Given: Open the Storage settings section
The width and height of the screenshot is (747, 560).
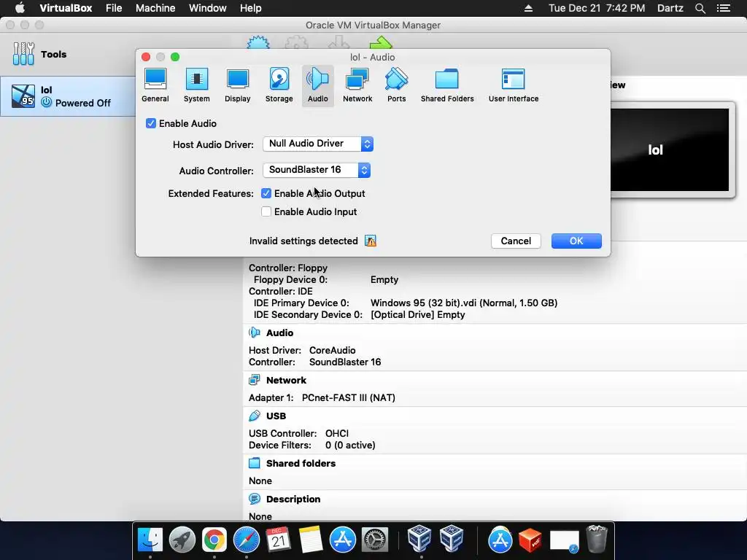Looking at the screenshot, I should [279, 86].
